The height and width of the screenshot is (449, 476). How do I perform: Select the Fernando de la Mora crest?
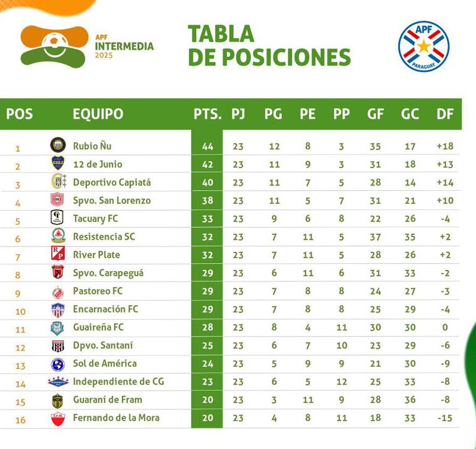tap(57, 418)
